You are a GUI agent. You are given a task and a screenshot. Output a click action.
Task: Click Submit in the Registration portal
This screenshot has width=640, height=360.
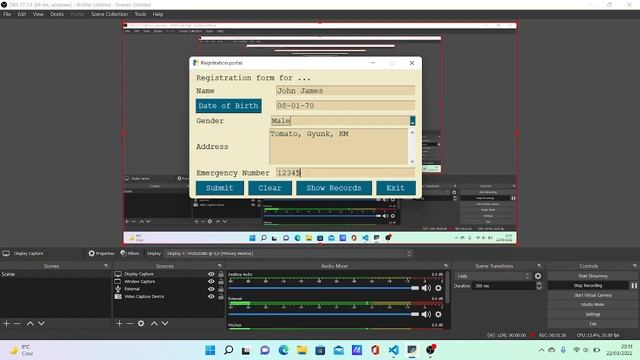[x=220, y=188]
